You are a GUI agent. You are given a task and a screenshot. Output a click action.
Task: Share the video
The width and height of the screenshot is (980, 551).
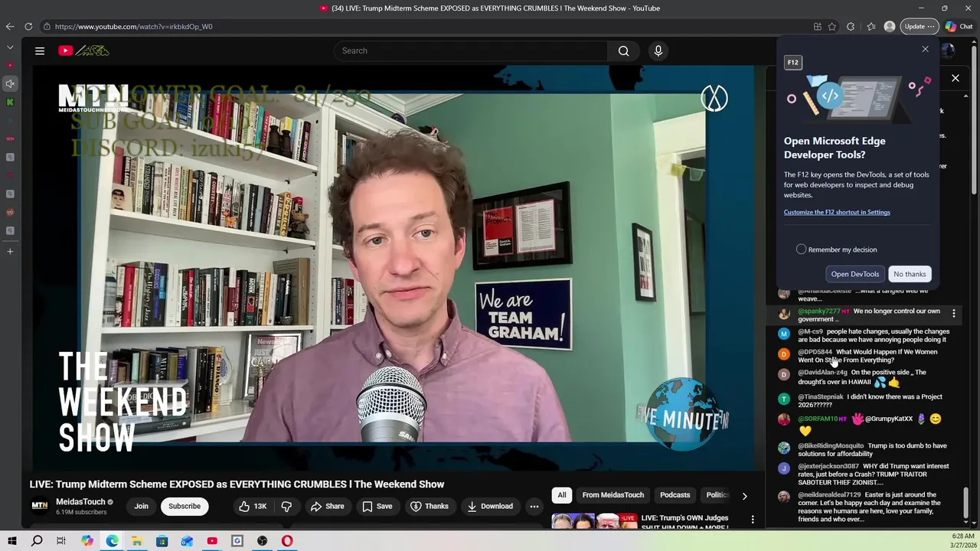tap(327, 506)
